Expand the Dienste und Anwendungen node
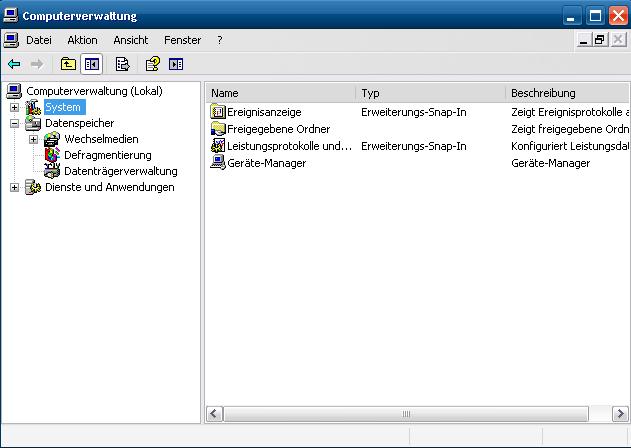 [x=14, y=187]
